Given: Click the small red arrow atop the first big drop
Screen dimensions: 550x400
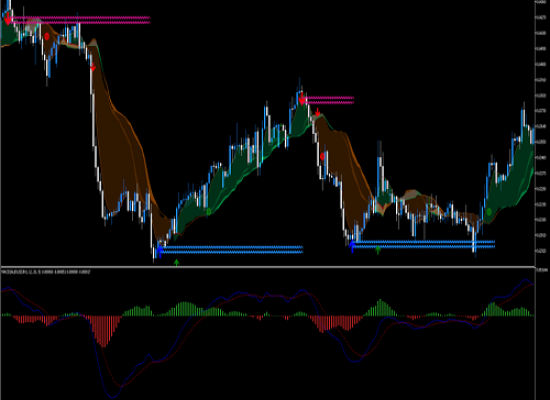Looking at the screenshot, I should (x=93, y=67).
